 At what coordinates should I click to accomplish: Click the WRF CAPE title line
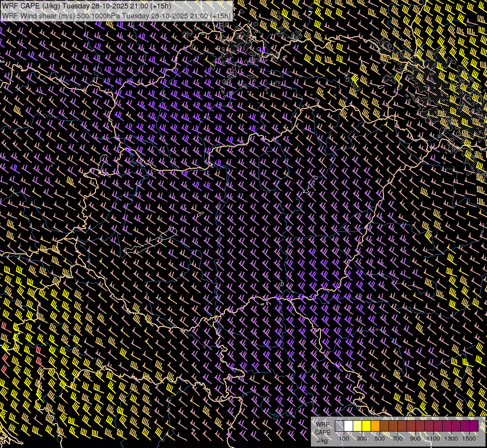87,6
